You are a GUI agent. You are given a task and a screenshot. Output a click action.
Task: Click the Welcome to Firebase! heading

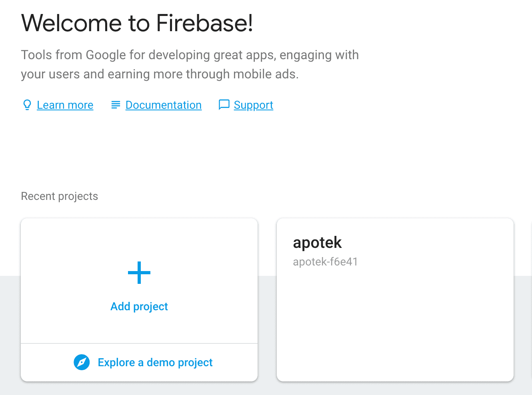[137, 23]
